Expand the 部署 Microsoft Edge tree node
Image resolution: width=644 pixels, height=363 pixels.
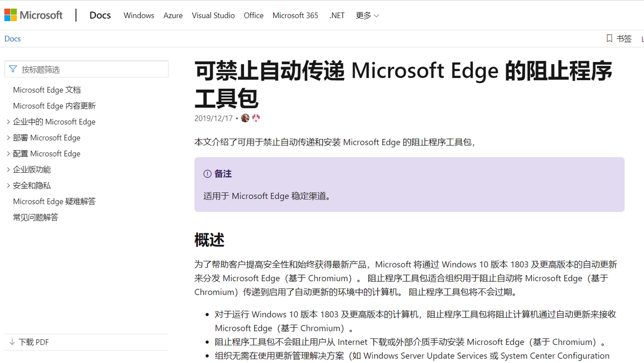pos(8,137)
